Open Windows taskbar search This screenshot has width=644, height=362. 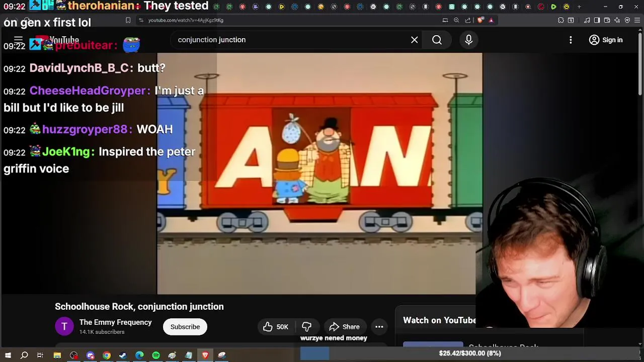click(x=24, y=355)
